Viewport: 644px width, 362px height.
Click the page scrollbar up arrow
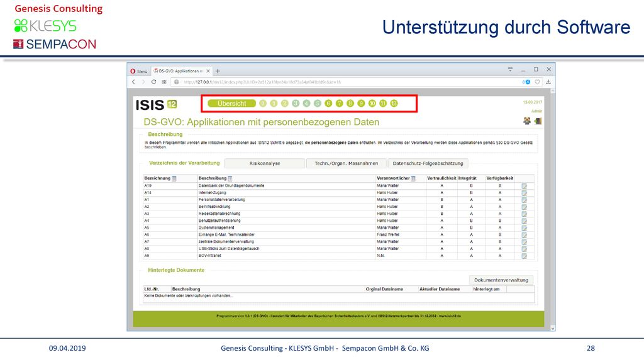[x=552, y=90]
